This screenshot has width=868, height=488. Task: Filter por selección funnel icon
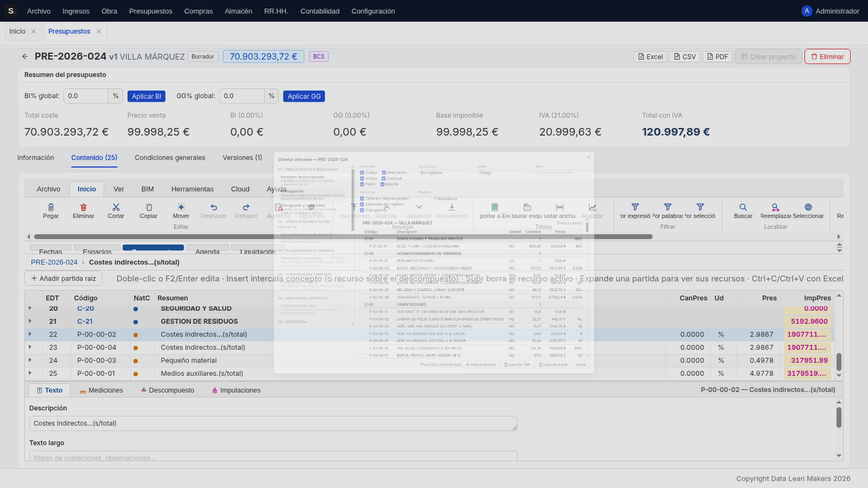(700, 207)
